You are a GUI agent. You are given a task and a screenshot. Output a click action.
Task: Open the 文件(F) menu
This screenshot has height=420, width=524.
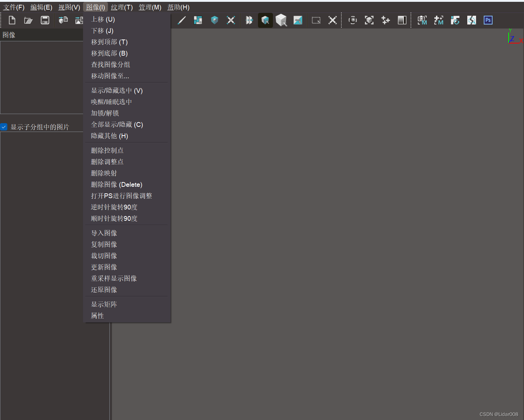14,7
